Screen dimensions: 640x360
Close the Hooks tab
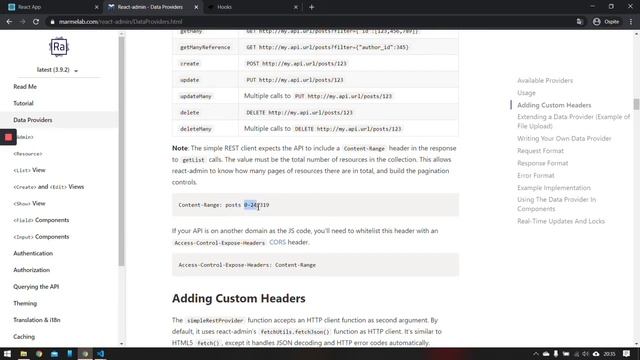point(296,7)
